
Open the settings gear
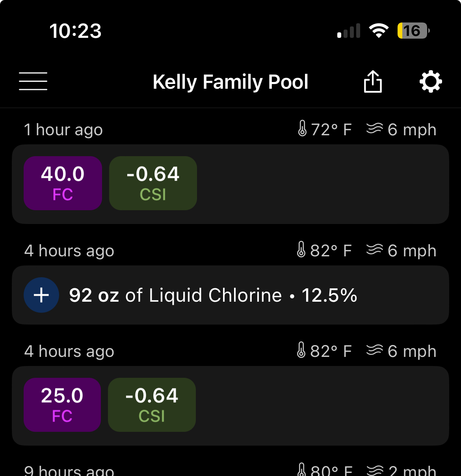[431, 82]
